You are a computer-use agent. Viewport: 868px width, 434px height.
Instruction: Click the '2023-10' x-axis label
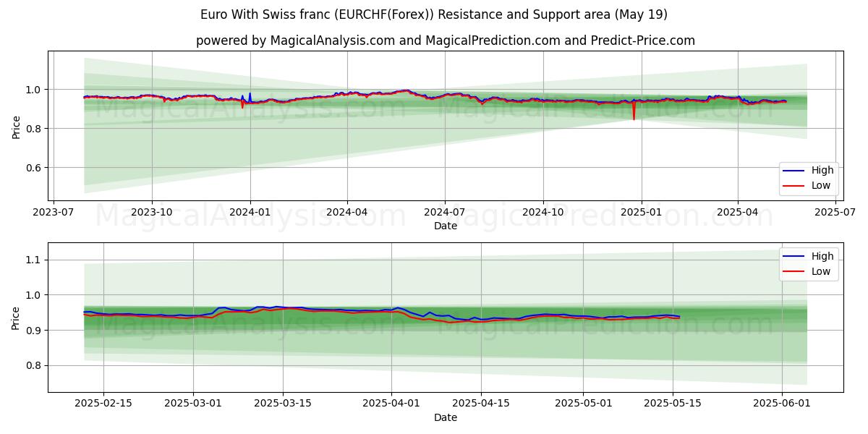[x=152, y=213]
